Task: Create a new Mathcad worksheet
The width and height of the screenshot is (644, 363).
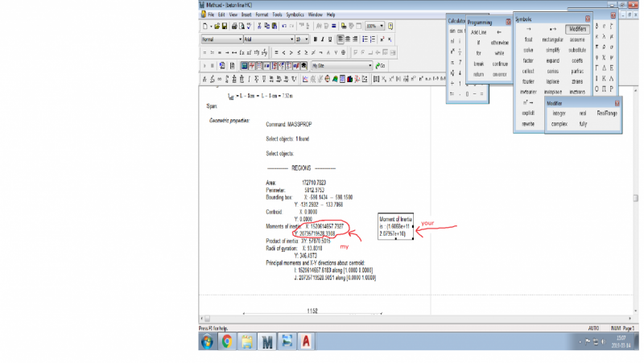Action: coord(205,26)
